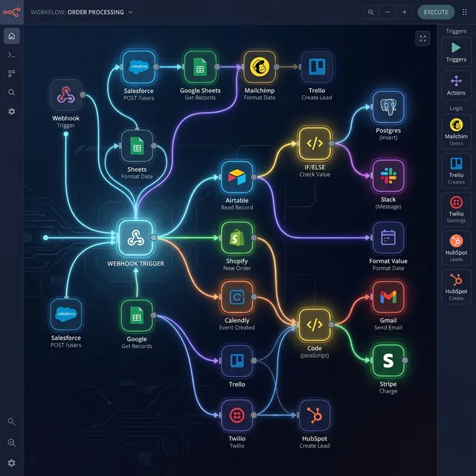This screenshot has height=476, width=476.
Task: Open the workflow name dropdown arrow
Action: point(130,12)
